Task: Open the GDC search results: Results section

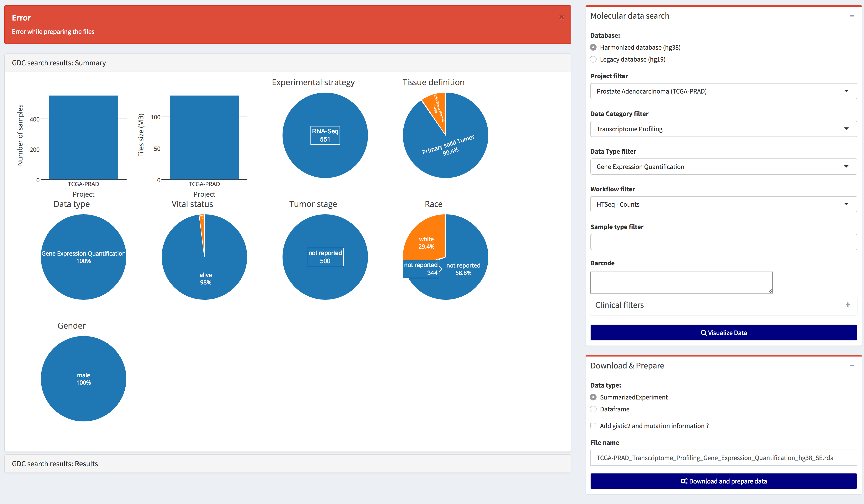Action: tap(55, 464)
